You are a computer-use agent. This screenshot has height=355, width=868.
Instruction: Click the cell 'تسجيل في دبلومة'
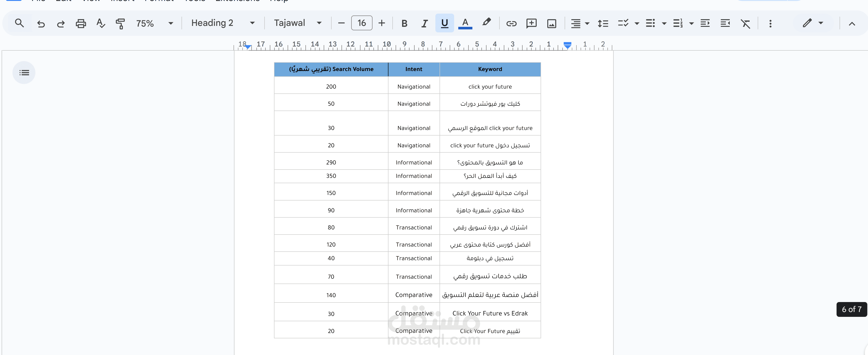pos(490,258)
